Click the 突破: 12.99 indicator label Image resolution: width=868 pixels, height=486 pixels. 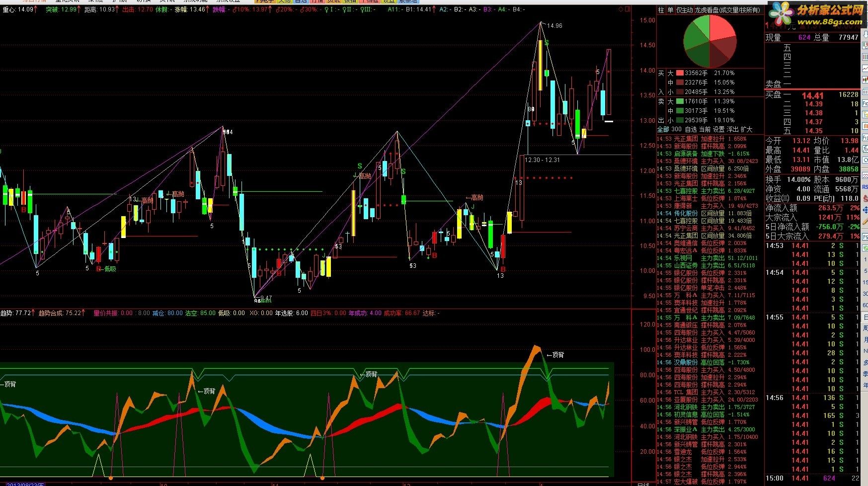(x=61, y=9)
